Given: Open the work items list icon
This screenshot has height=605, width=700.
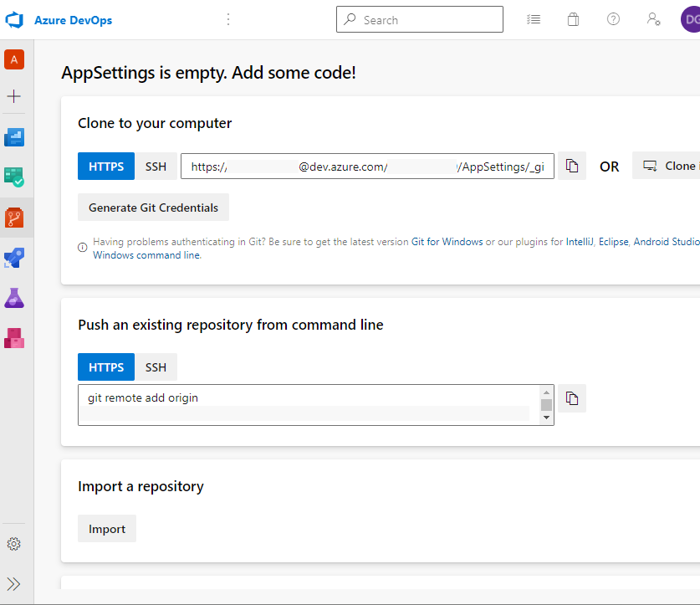Looking at the screenshot, I should (534, 19).
